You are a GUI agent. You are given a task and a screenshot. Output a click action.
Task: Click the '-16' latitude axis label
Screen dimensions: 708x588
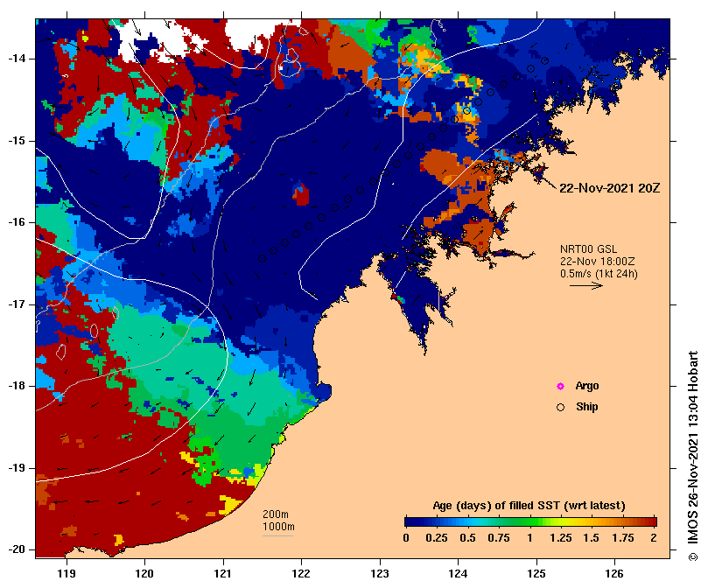pos(18,222)
